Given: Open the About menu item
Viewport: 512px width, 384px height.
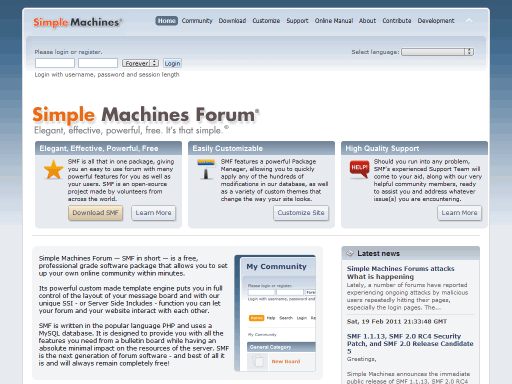Looking at the screenshot, I should coord(367,21).
